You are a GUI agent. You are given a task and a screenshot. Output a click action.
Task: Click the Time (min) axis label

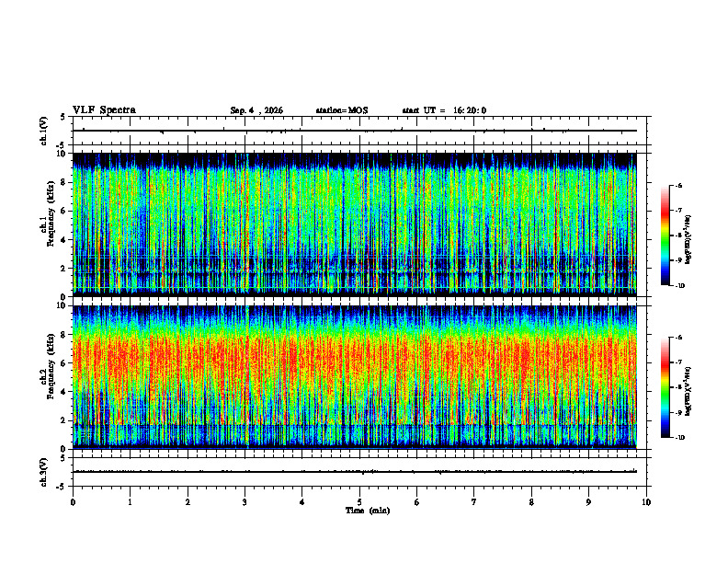tap(368, 511)
